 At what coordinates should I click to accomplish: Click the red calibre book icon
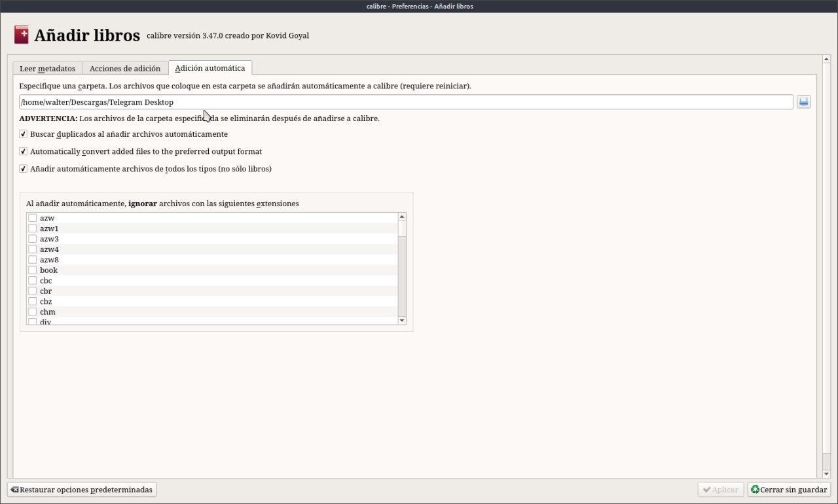click(21, 35)
